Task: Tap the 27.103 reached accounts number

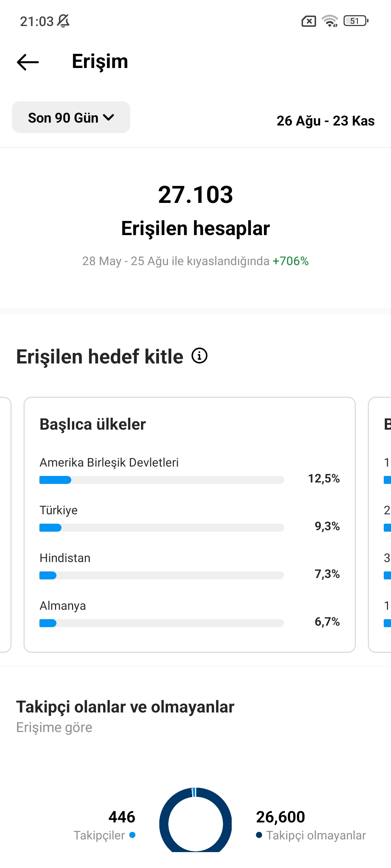Action: tap(195, 195)
